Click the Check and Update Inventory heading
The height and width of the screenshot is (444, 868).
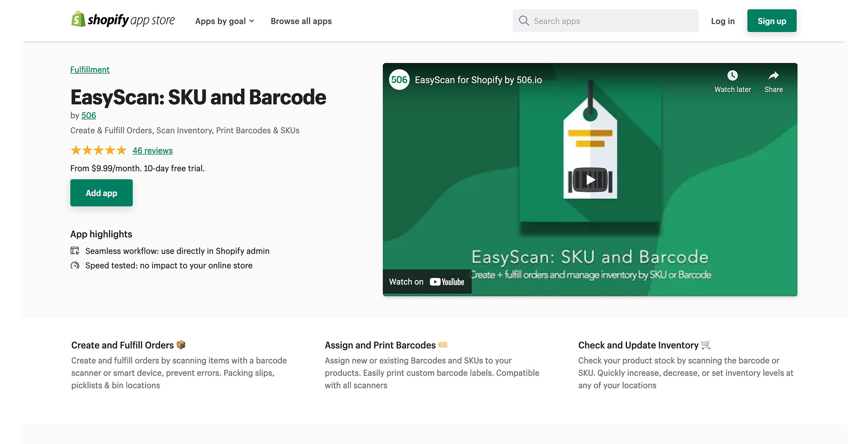coord(638,345)
